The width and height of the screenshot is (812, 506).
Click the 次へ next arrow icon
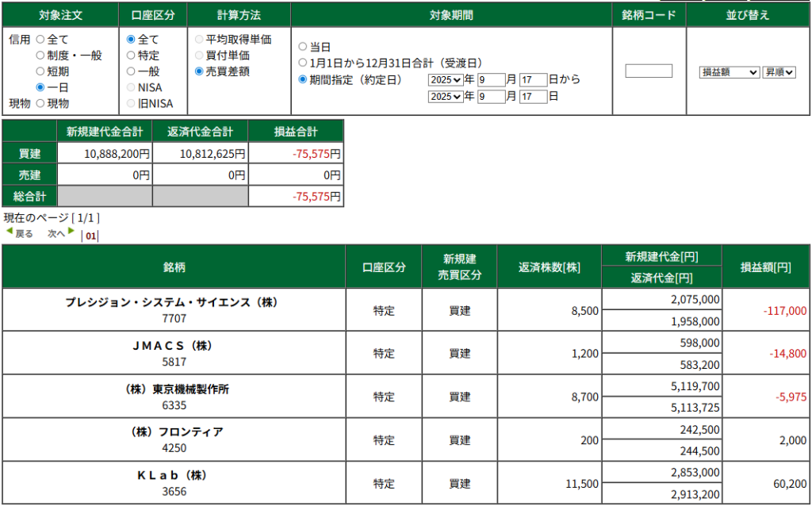[71, 232]
